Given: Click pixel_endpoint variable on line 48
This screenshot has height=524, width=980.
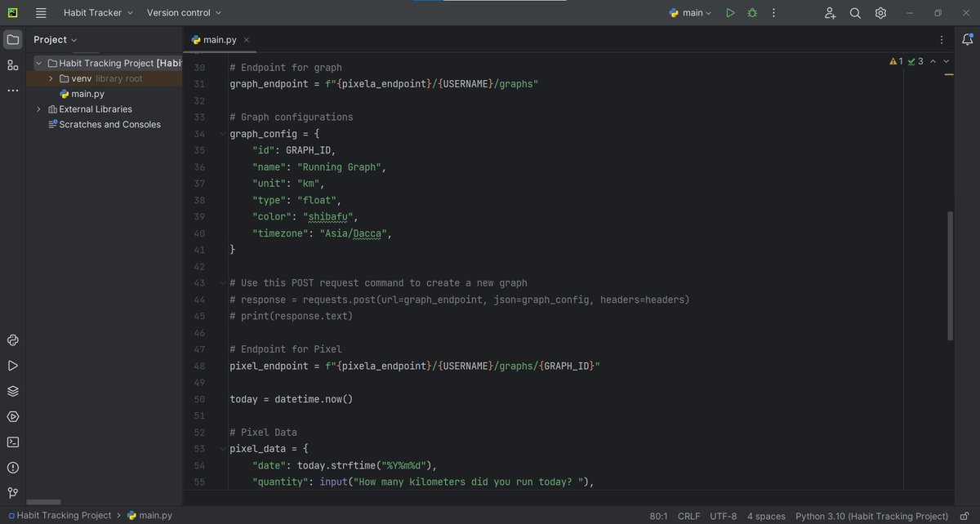Looking at the screenshot, I should click(x=269, y=366).
